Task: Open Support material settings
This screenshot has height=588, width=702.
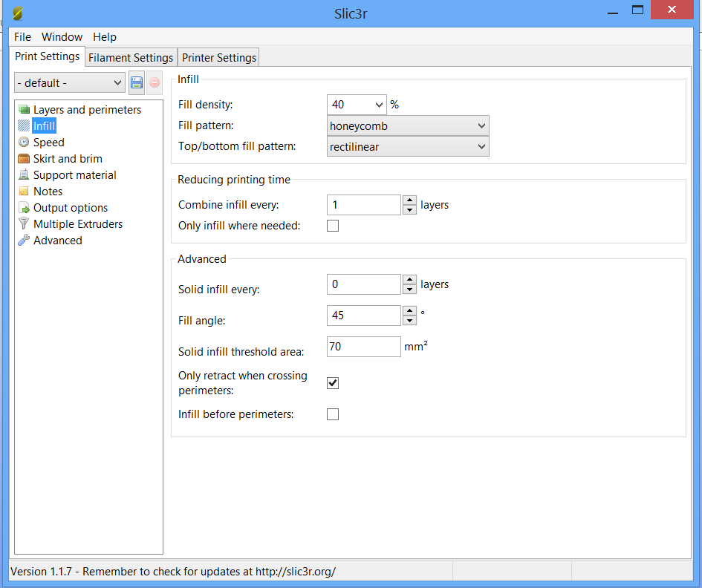Action: pos(74,175)
